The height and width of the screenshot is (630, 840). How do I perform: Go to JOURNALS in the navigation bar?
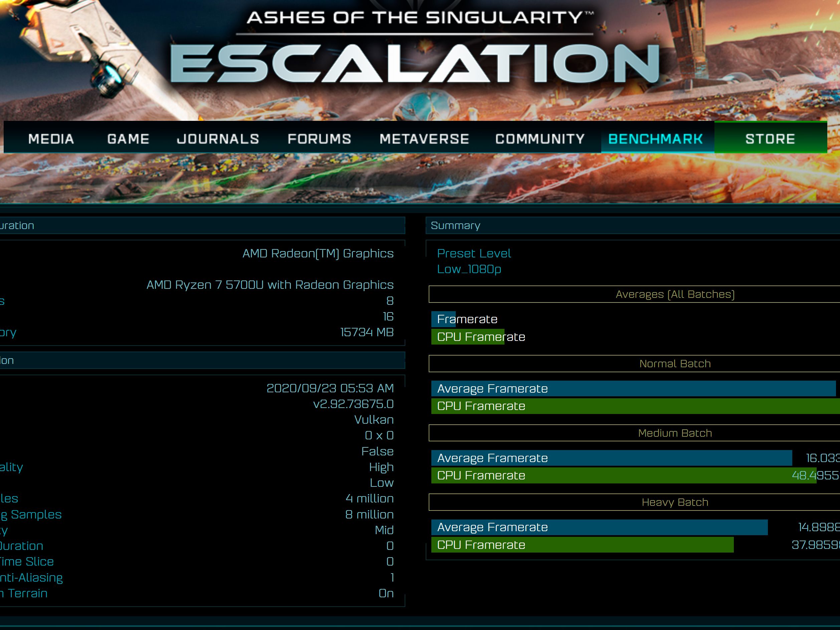(218, 139)
